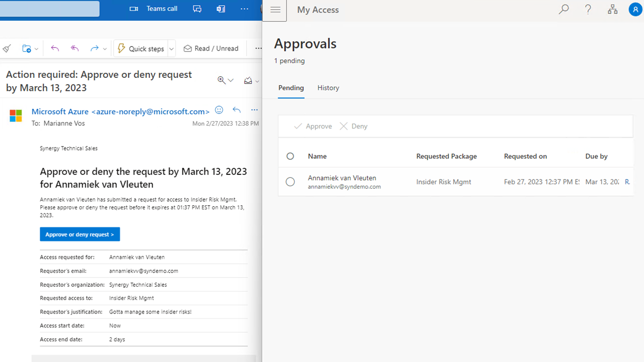Expand the Quick steps dropdown chevron
Screen dimensions: 644x362
(172, 49)
